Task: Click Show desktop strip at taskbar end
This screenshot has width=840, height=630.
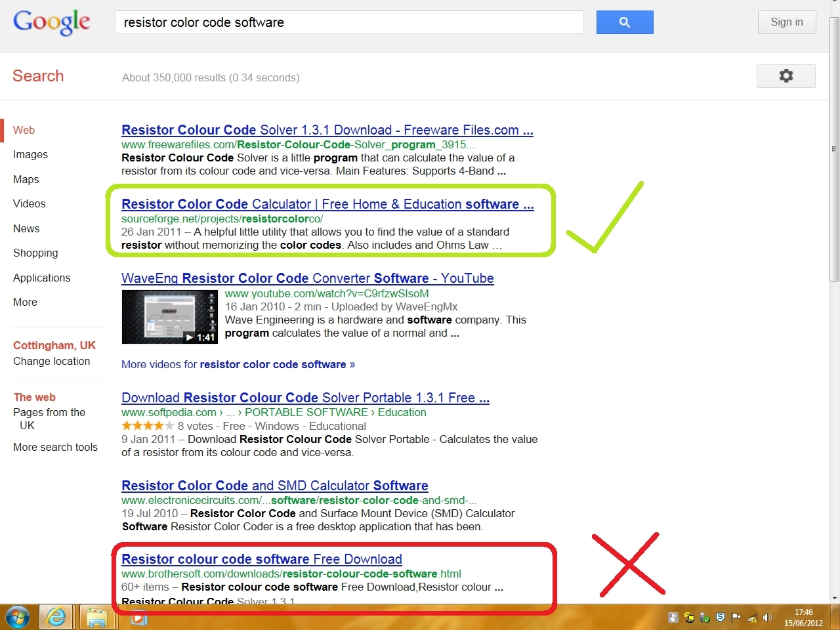Action: click(x=835, y=618)
